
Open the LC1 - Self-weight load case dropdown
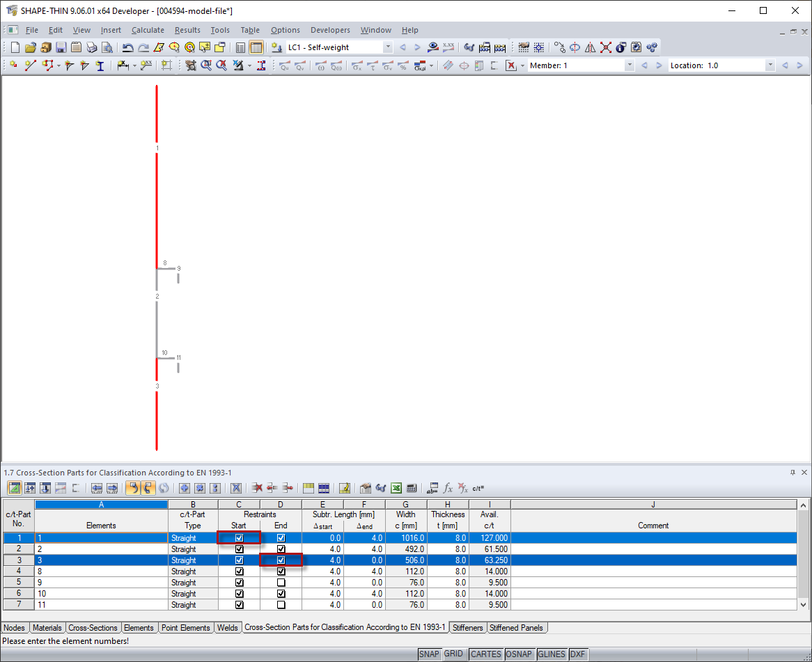click(388, 47)
